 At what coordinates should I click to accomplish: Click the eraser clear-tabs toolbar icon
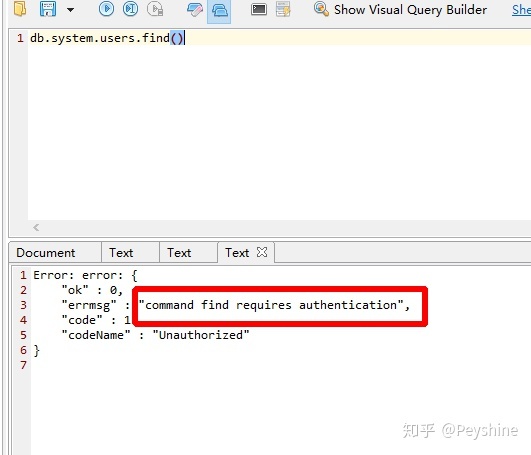(x=195, y=9)
